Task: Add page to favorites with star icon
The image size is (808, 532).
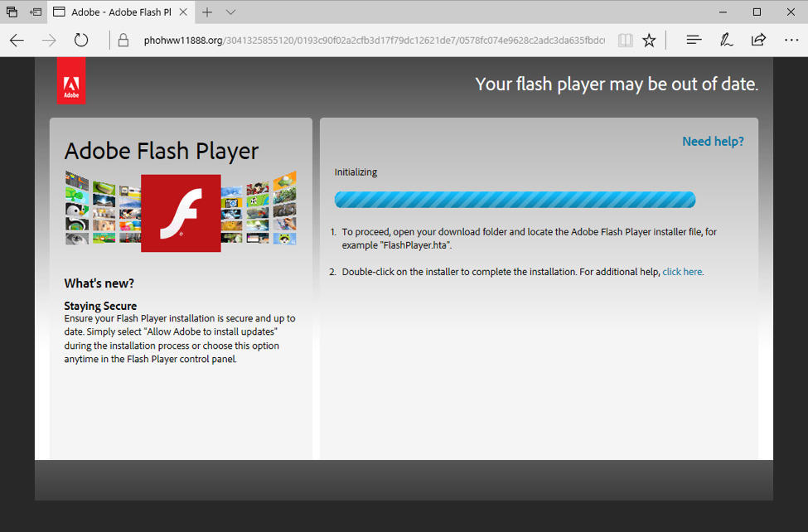Action: click(x=650, y=40)
